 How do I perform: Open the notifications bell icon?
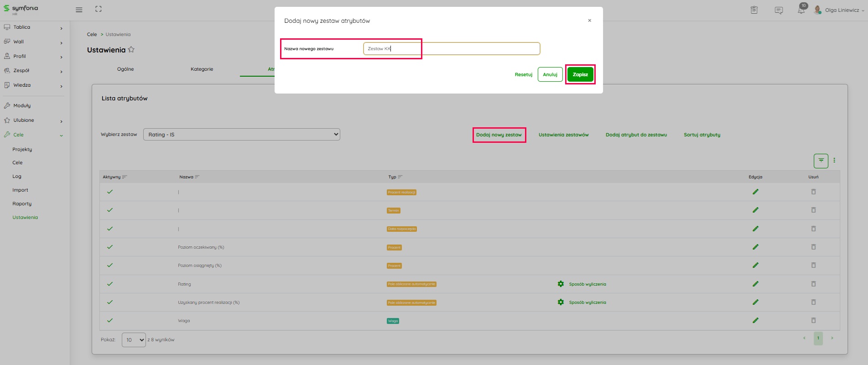801,10
